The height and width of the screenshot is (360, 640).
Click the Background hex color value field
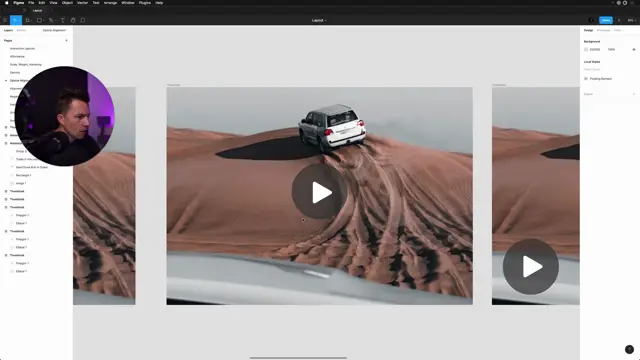tap(595, 49)
